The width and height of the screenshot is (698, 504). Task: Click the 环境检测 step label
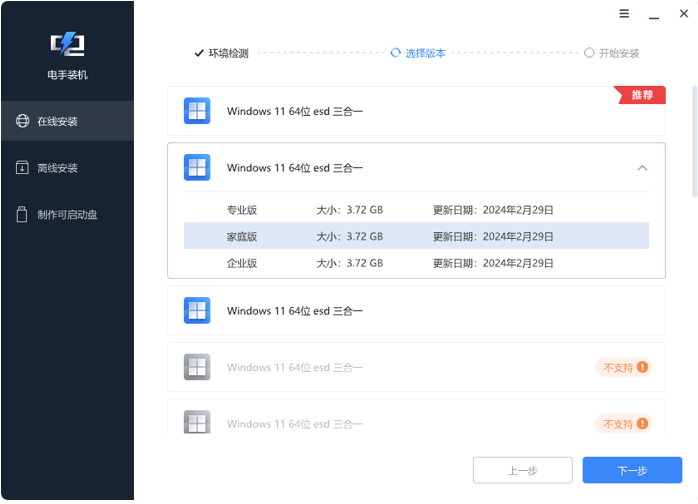(228, 53)
